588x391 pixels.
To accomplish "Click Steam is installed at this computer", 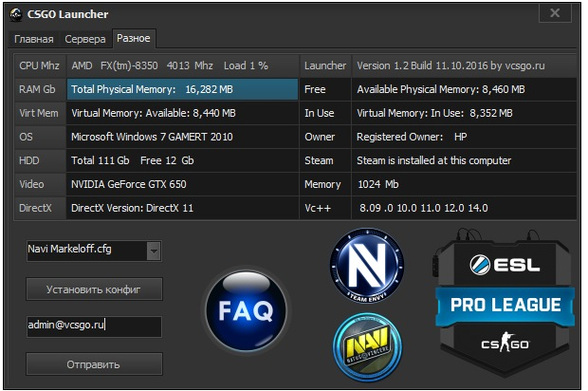I will pos(464,160).
